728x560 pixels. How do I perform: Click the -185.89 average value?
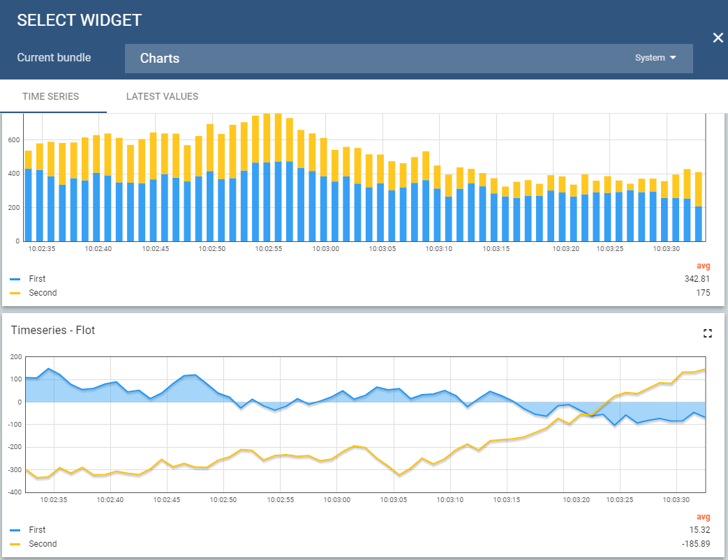[x=696, y=544]
